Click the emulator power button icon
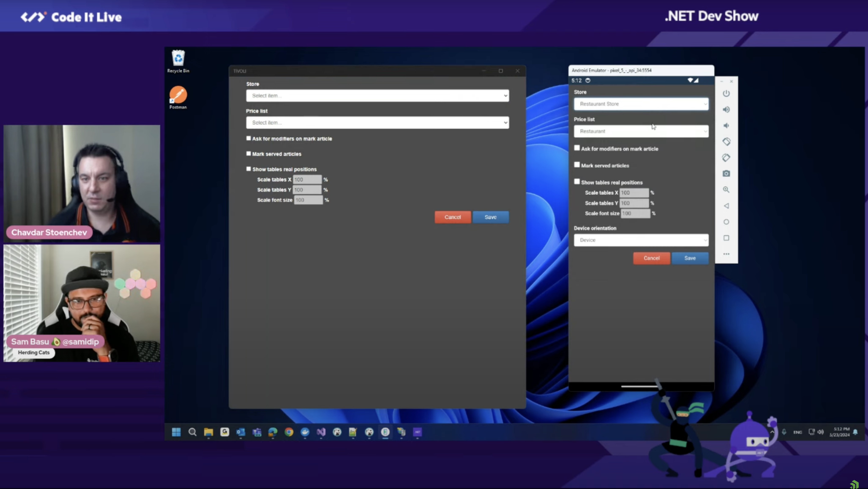 tap(726, 93)
